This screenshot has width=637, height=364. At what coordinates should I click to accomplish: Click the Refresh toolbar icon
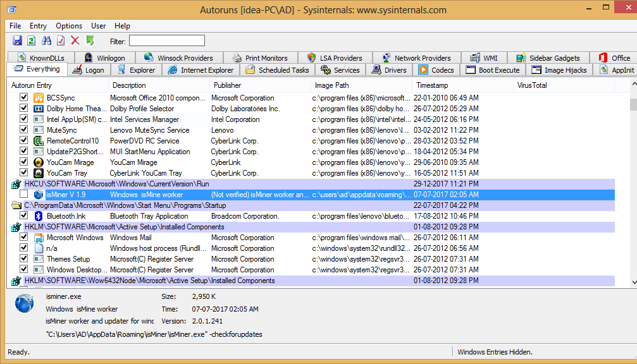click(31, 40)
